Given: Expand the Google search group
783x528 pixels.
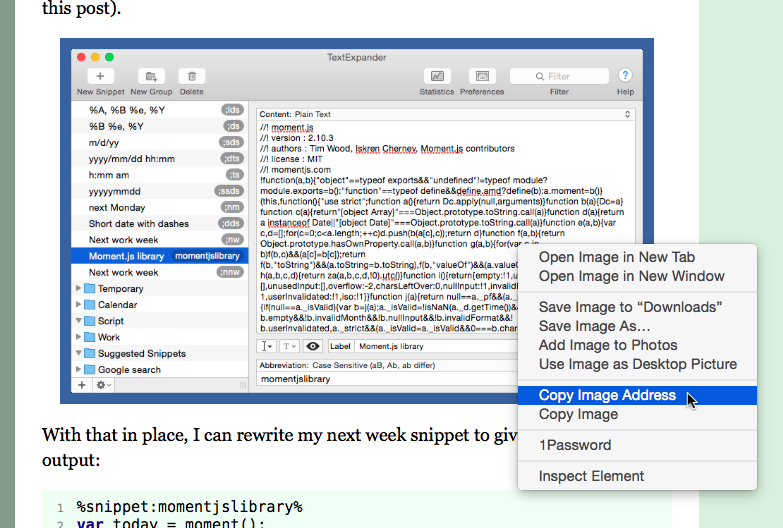Looking at the screenshot, I should point(78,369).
